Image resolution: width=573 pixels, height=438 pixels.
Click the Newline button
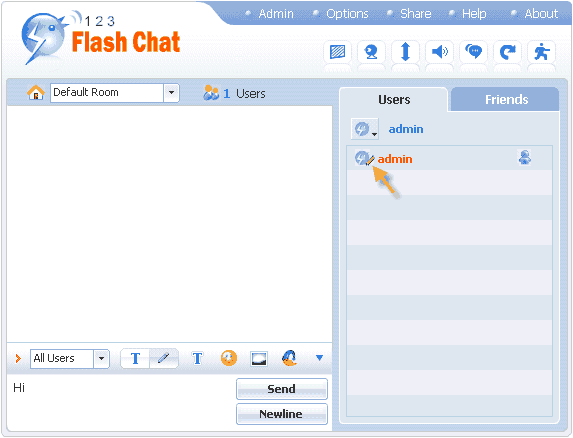(282, 414)
